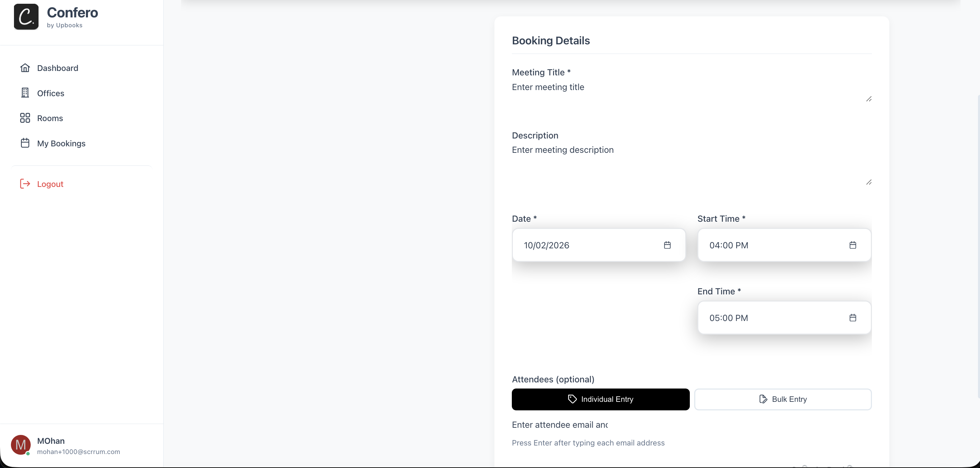
Task: Click the Rooms grid icon
Action: point(25,118)
